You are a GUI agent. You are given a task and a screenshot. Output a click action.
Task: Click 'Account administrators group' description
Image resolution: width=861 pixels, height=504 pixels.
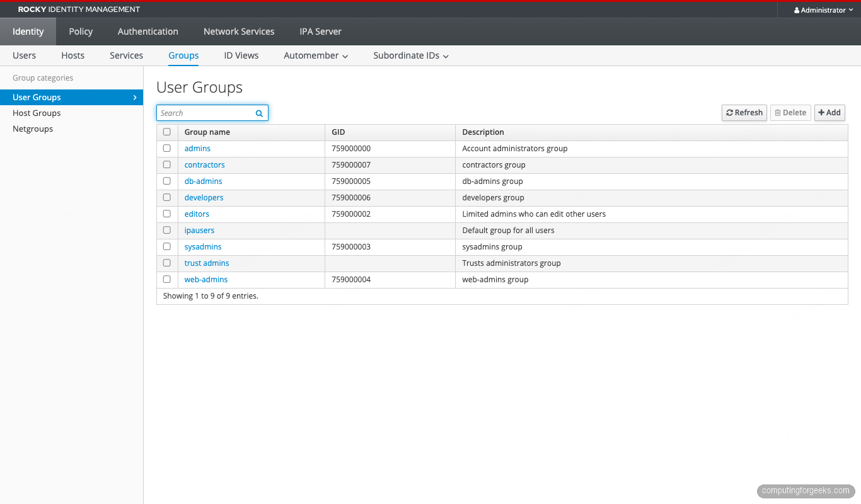515,149
